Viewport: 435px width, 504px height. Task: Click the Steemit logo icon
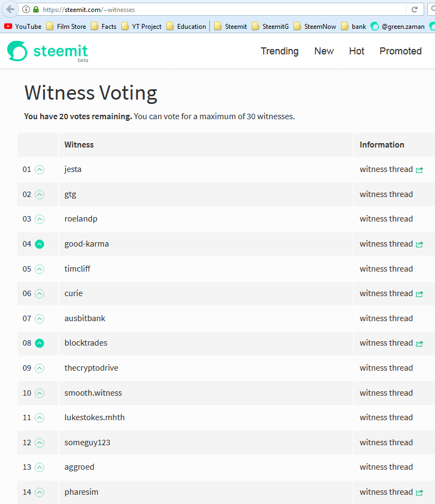pyautogui.click(x=17, y=51)
